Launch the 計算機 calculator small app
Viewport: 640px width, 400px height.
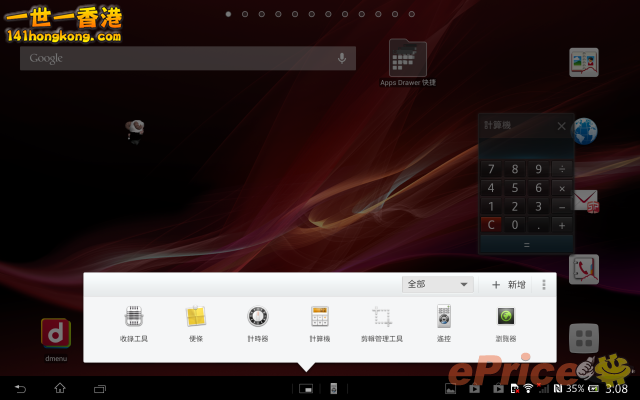click(x=320, y=322)
